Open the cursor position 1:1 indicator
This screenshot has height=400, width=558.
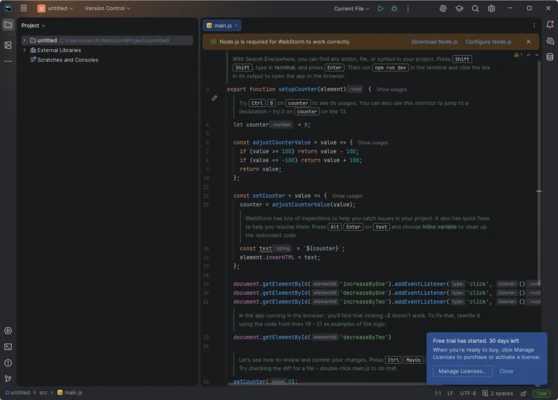pyautogui.click(x=438, y=393)
